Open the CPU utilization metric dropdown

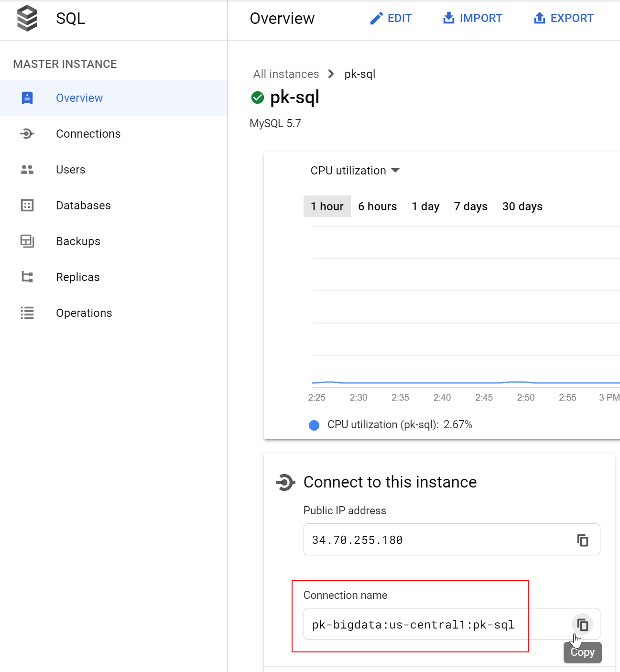pos(355,171)
